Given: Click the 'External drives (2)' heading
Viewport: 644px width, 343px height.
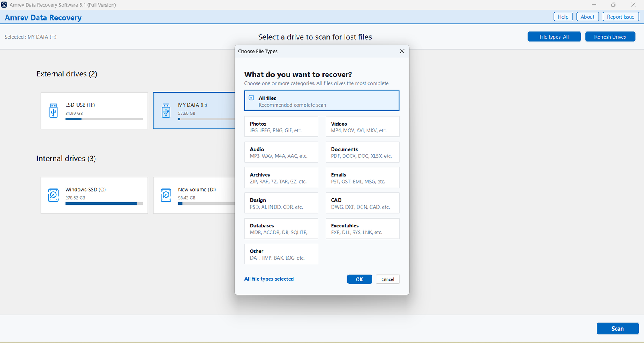Looking at the screenshot, I should 67,74.
